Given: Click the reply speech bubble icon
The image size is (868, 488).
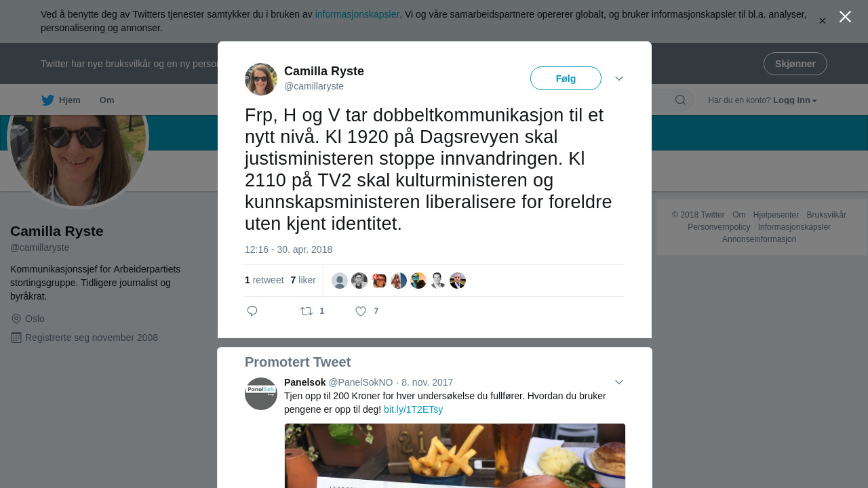Looking at the screenshot, I should 252,311.
